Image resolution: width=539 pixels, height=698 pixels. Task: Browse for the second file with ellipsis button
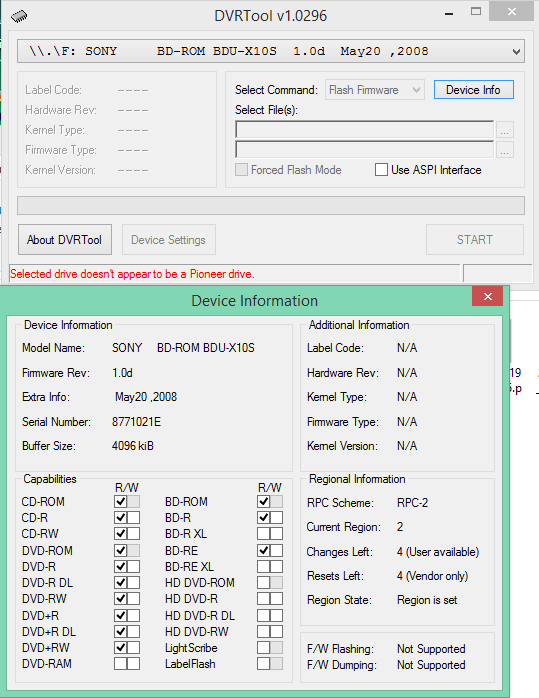pos(504,150)
